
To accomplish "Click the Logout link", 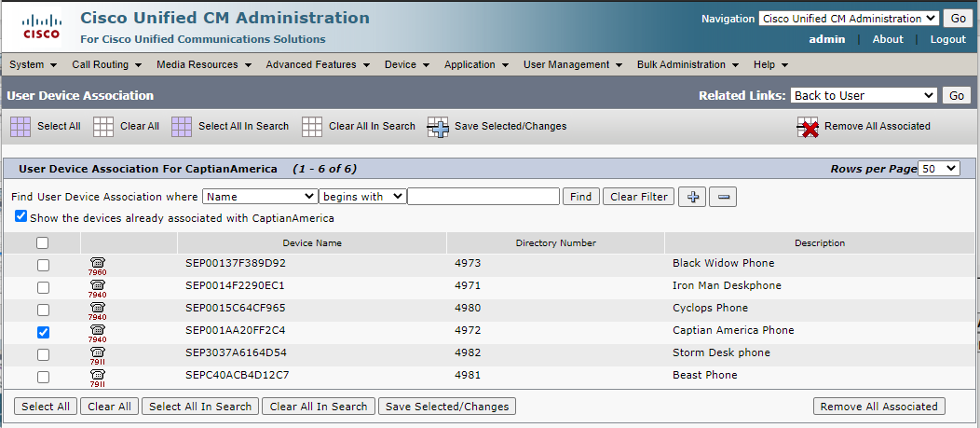I will coord(947,39).
